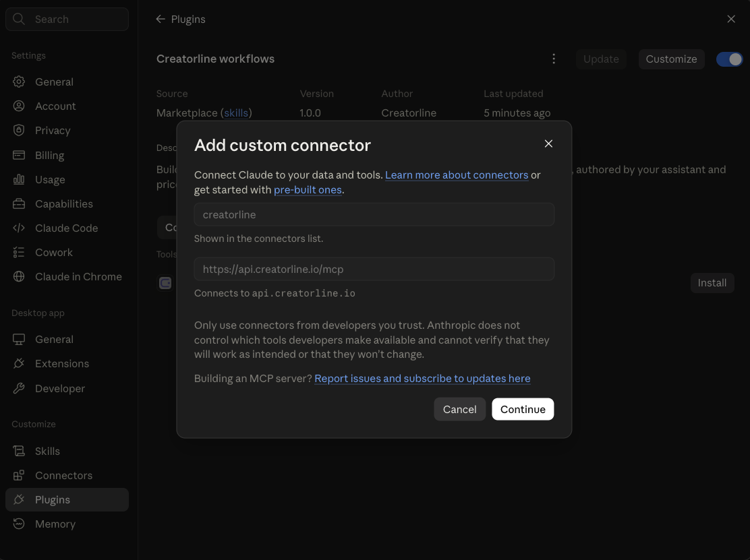
Task: Click the Cowork checklist icon
Action: [19, 252]
